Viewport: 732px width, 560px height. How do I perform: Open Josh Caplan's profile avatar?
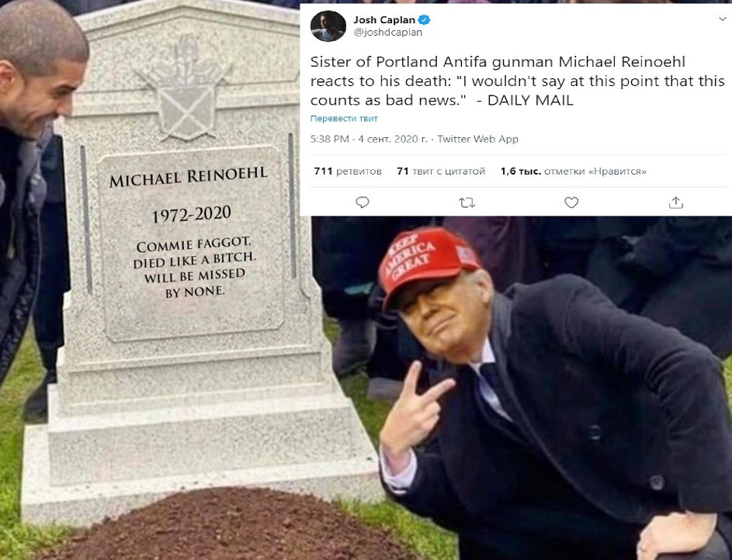coord(328,26)
